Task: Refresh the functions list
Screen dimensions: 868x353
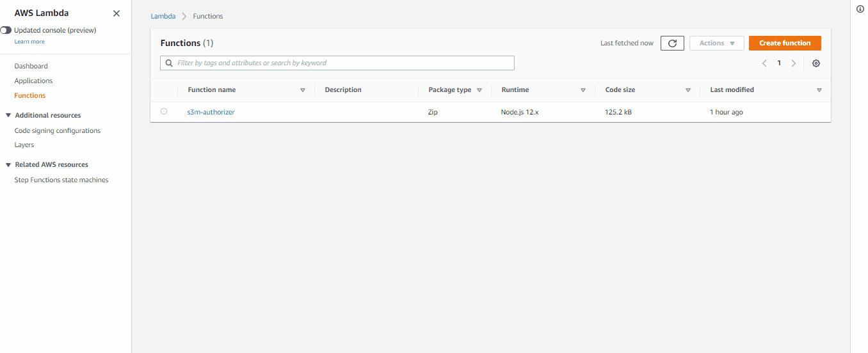Action: [x=672, y=43]
